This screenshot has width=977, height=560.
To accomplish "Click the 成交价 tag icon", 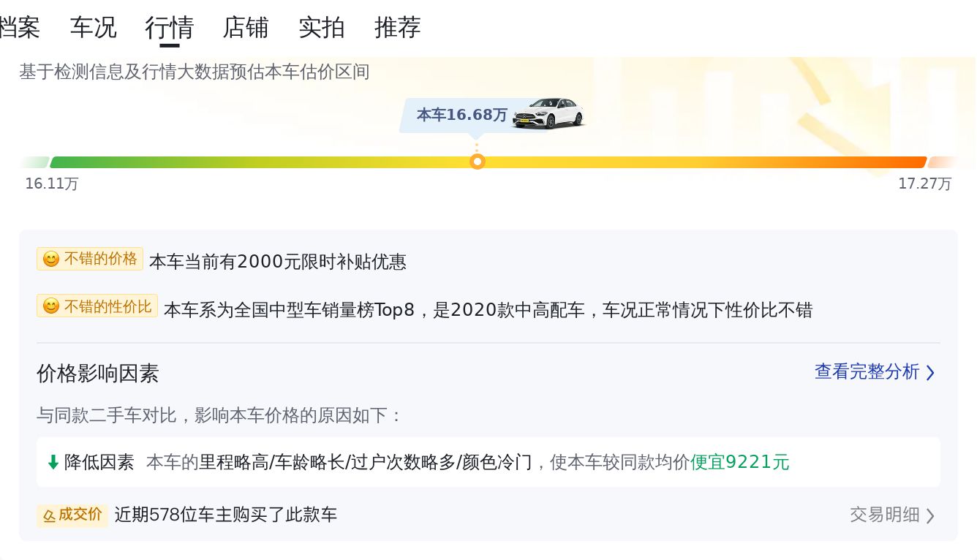I will point(50,516).
